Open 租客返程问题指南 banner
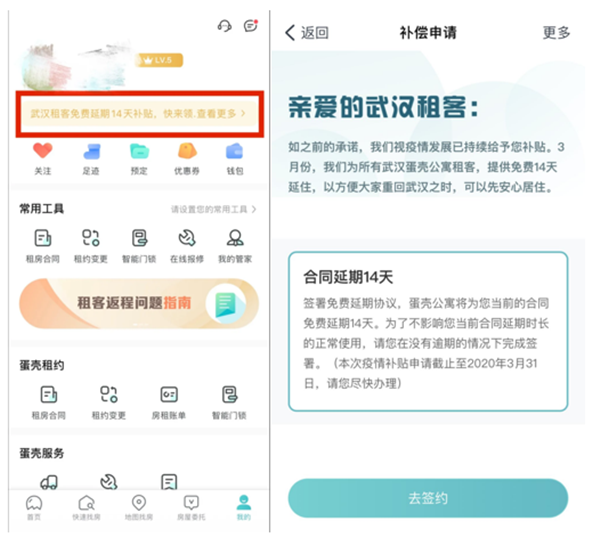This screenshot has width=600, height=545. (139, 304)
